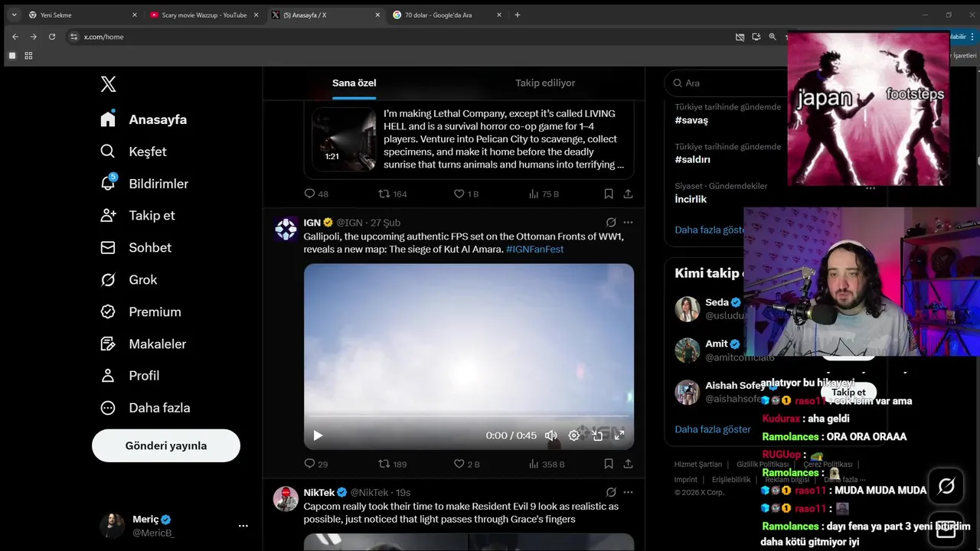This screenshot has height=551, width=980.
Task: Click Grok explain icon on NikTek post
Action: tap(611, 492)
